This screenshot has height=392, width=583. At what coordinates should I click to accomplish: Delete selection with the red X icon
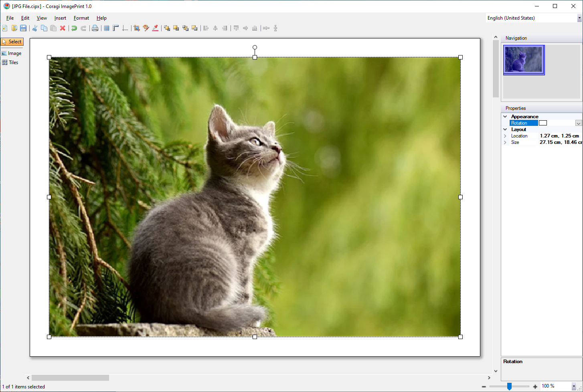63,28
